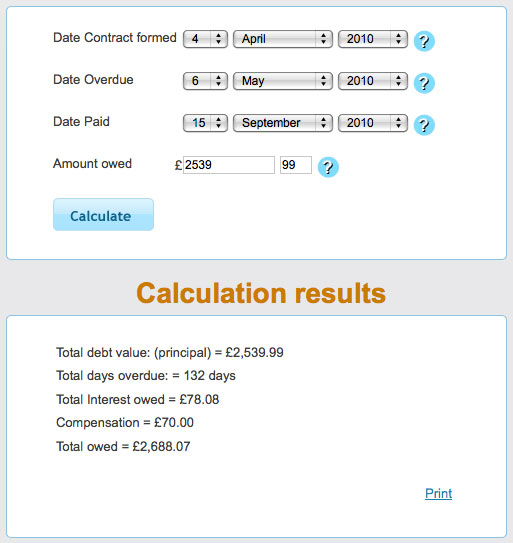This screenshot has width=513, height=543.
Task: Open contract formed year 2010 dropdown
Action: click(373, 39)
